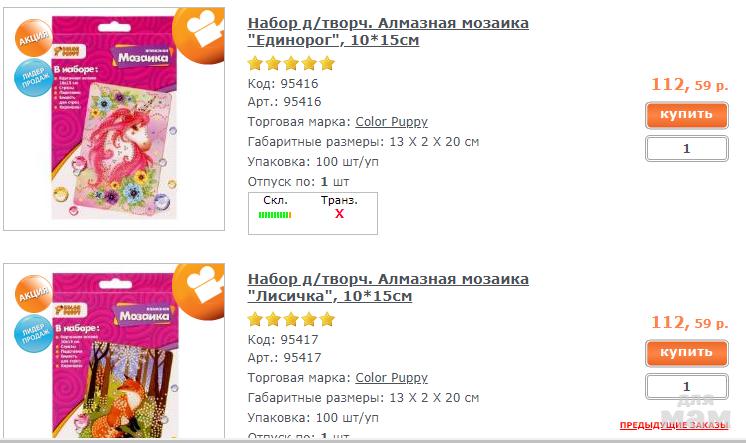This screenshot has width=746, height=443.
Task: Click the video camera icon on Единорог product
Action: 200,35
